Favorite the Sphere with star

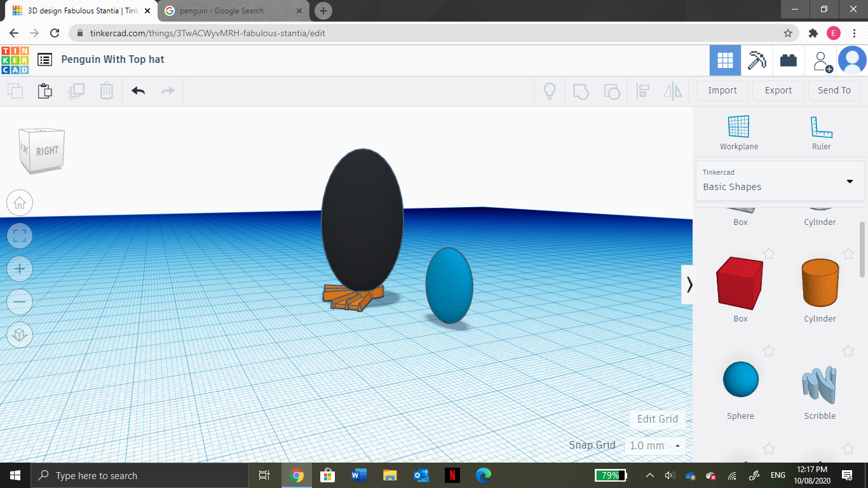coord(769,351)
